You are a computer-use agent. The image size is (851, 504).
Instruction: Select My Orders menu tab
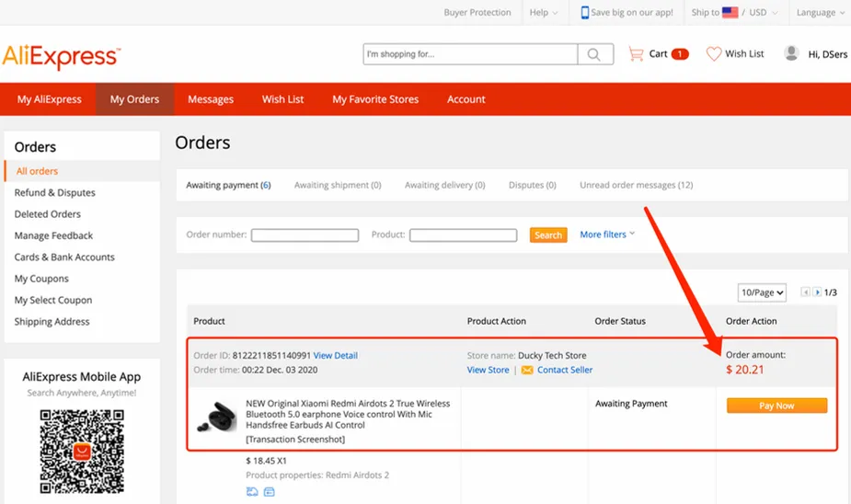(134, 99)
